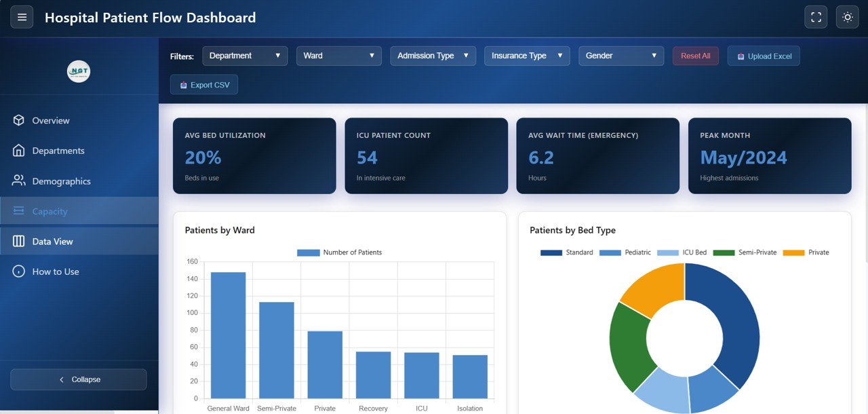Open Demographics via its sidebar icon
The width and height of the screenshot is (868, 414).
[x=19, y=181]
